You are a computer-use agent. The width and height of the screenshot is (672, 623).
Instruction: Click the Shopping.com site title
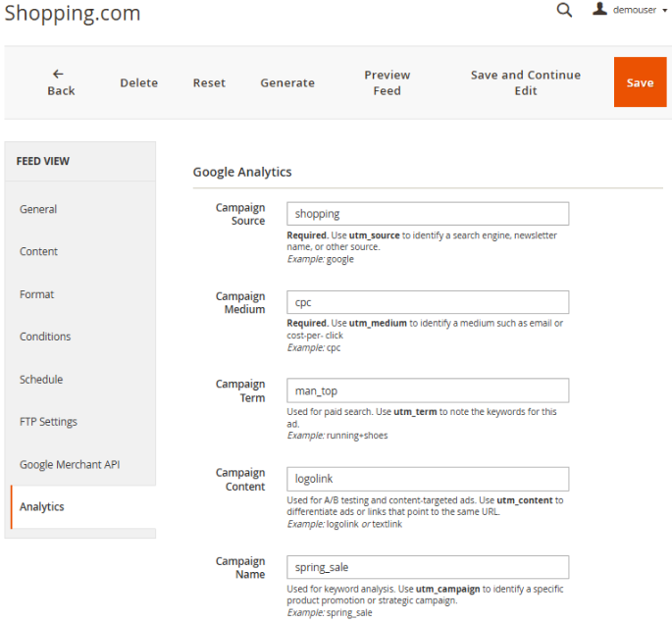tap(73, 14)
